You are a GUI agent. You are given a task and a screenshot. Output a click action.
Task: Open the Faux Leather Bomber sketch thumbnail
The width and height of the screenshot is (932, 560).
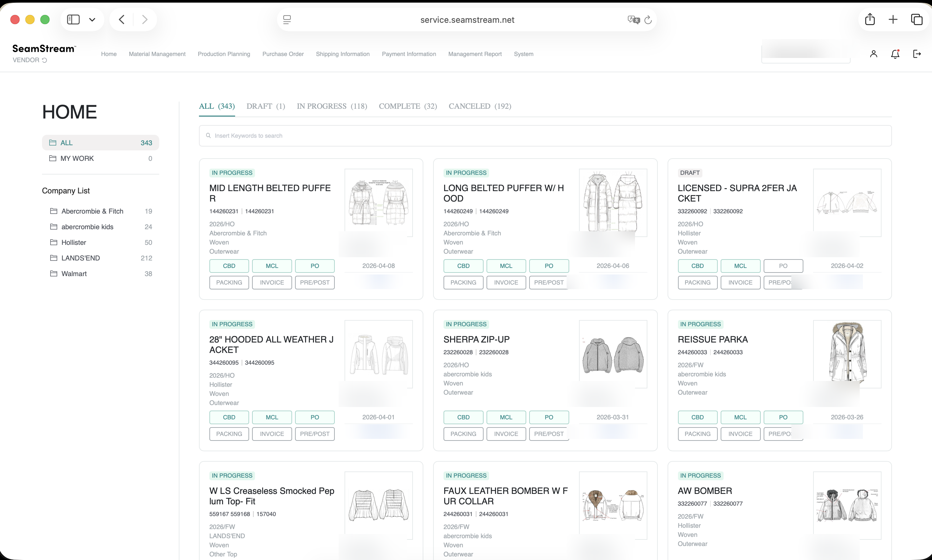(613, 505)
